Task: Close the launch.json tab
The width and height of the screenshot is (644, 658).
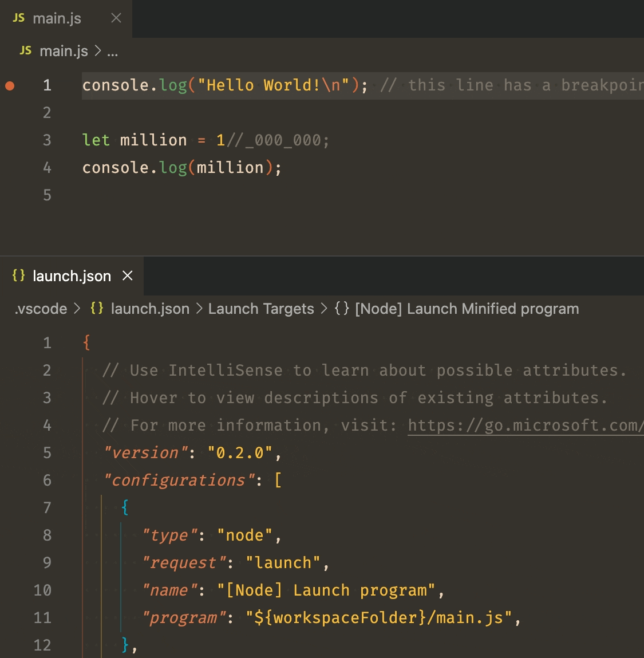Action: point(127,275)
